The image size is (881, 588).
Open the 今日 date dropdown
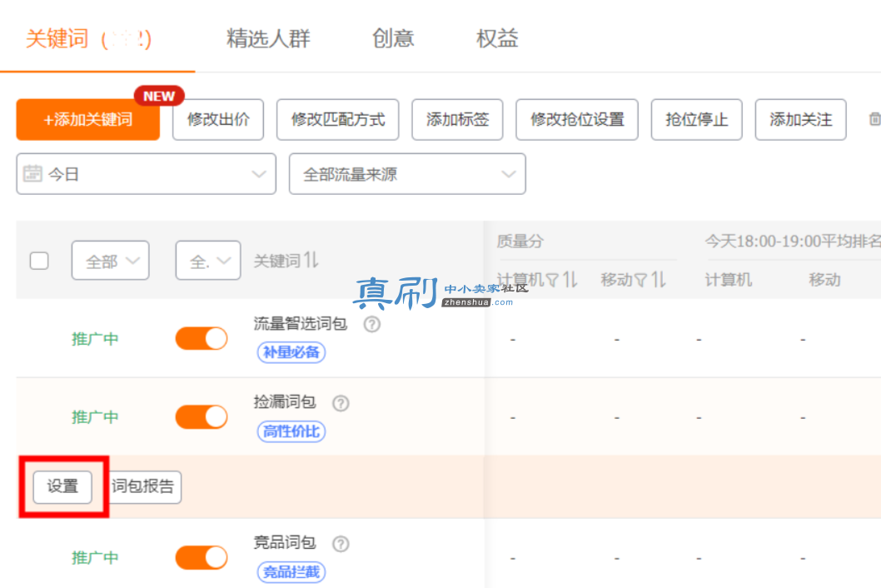[x=146, y=174]
